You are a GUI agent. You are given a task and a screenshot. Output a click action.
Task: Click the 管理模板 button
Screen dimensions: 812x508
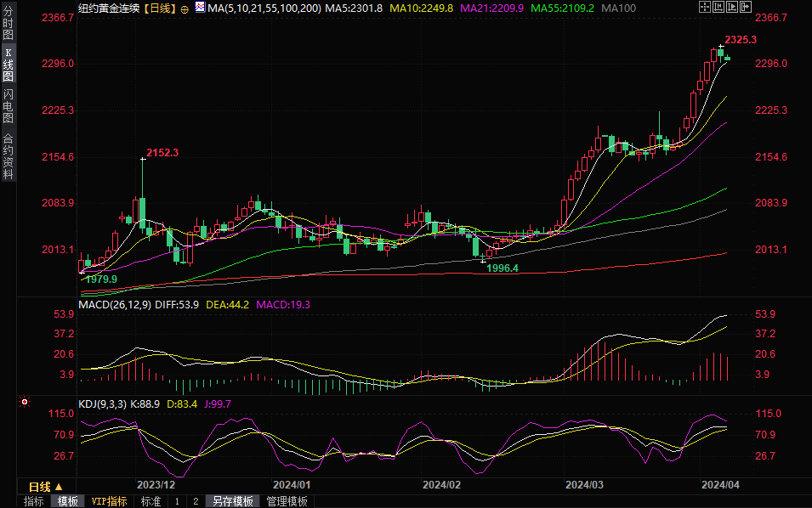click(287, 501)
